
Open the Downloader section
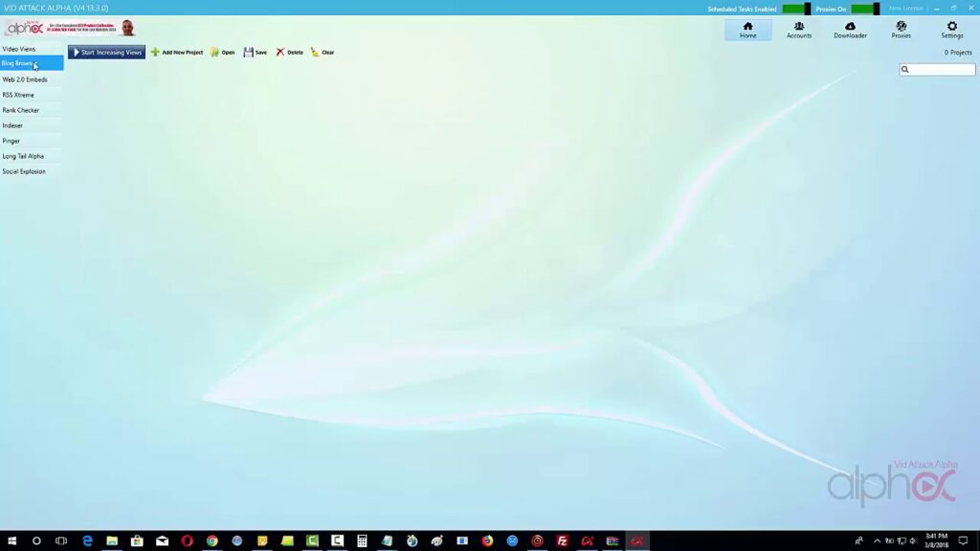point(850,30)
